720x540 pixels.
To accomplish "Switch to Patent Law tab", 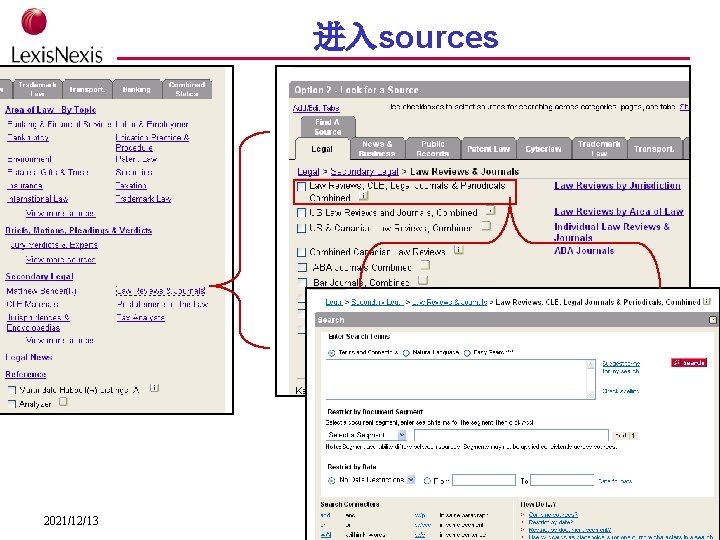I will [489, 148].
